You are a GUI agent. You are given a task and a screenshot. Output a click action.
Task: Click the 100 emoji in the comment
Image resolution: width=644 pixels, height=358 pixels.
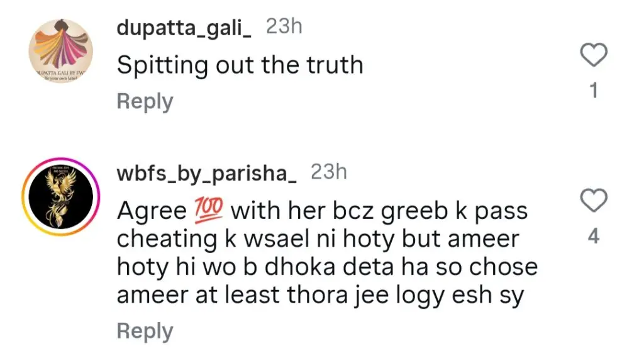coord(209,210)
